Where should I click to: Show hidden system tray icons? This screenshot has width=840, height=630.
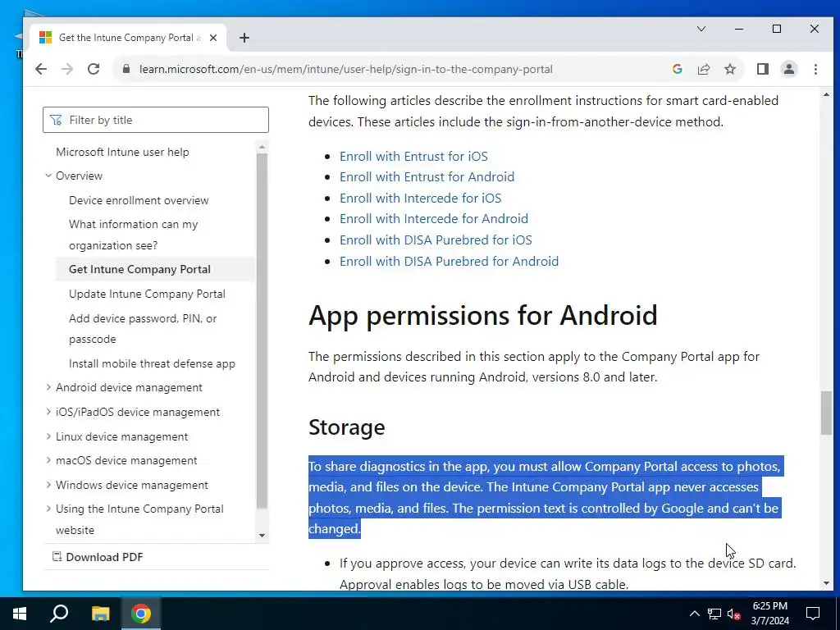click(x=694, y=614)
